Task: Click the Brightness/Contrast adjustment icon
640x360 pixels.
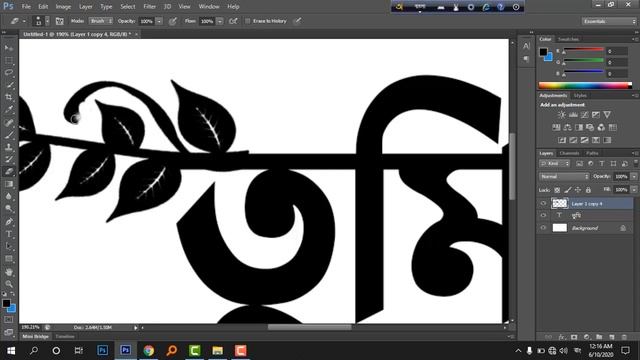Action: [x=562, y=115]
